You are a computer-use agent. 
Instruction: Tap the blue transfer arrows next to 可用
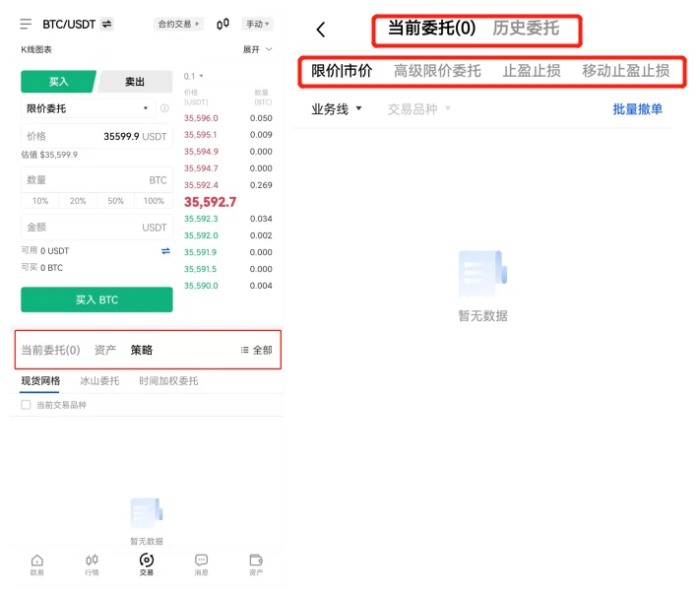[165, 251]
